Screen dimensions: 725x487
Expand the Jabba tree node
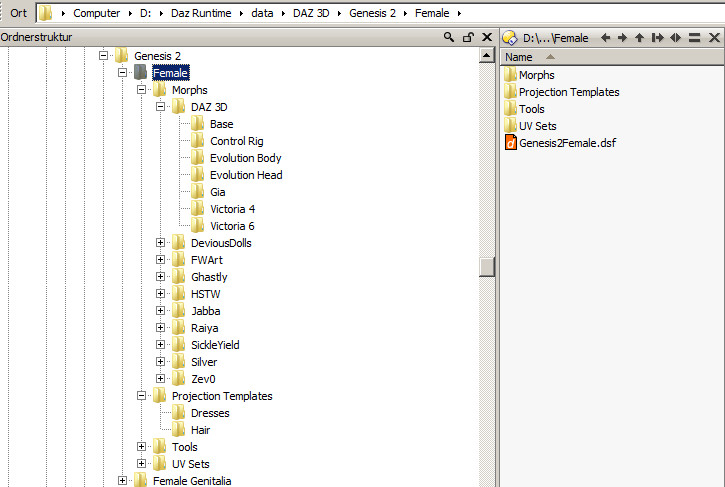click(160, 311)
